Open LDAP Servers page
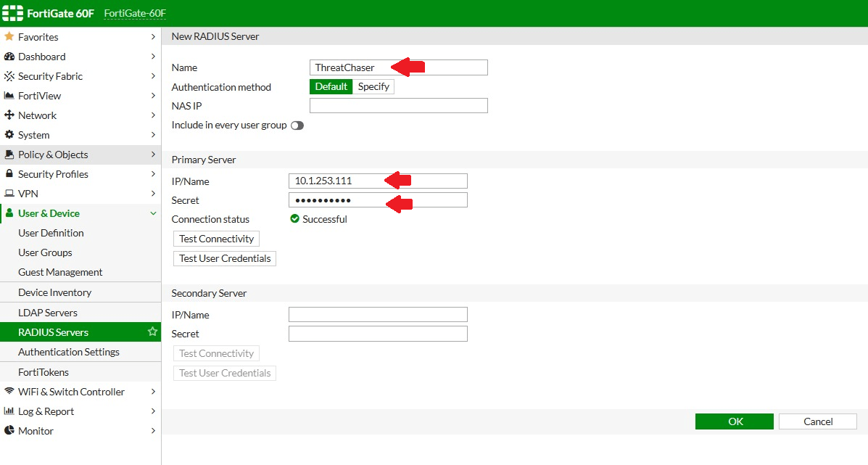Image resolution: width=868 pixels, height=465 pixels. coord(48,313)
